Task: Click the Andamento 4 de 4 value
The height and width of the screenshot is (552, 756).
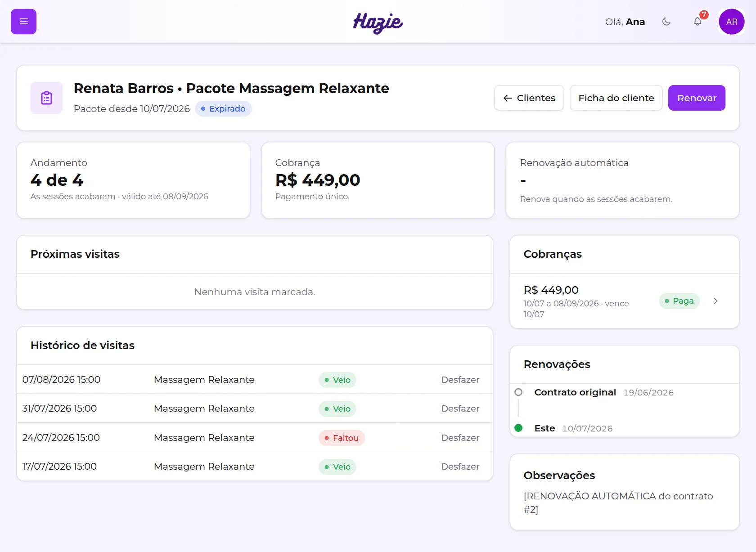Action: (x=57, y=180)
